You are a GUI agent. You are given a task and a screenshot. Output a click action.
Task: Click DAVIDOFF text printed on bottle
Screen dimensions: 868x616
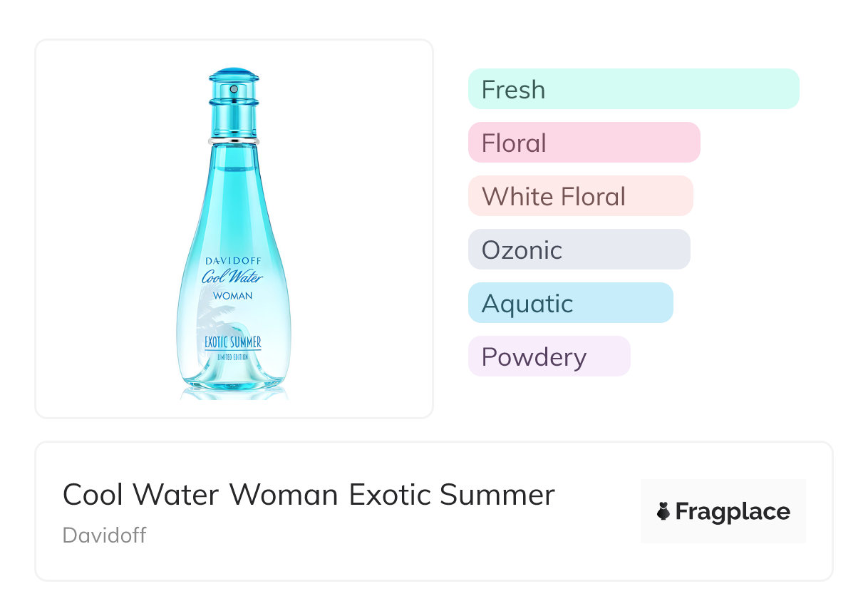coord(234,261)
